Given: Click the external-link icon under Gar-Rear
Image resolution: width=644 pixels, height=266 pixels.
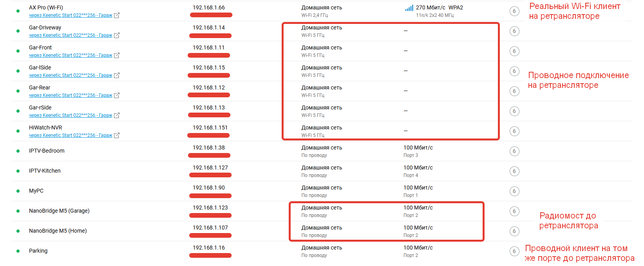Looking at the screenshot, I should pos(117,95).
